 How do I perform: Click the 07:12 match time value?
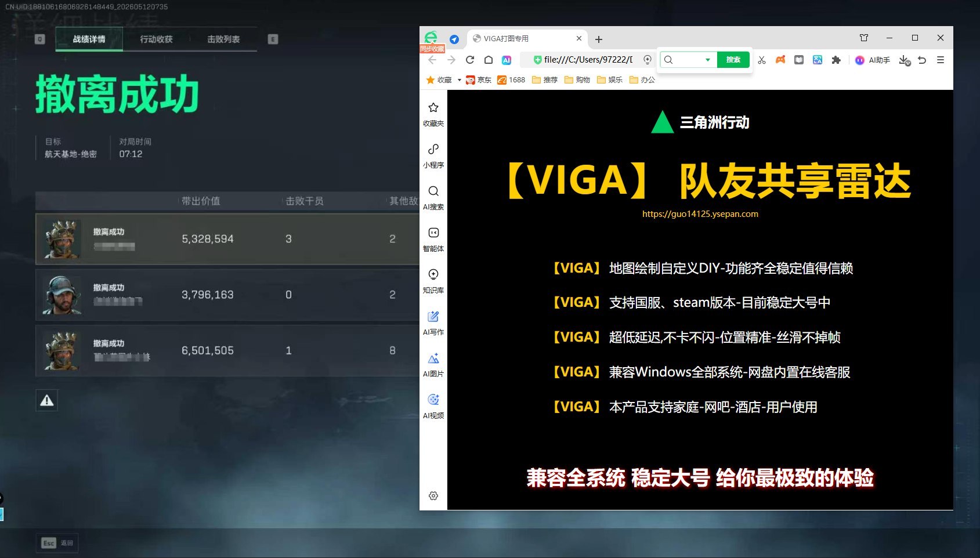(131, 154)
